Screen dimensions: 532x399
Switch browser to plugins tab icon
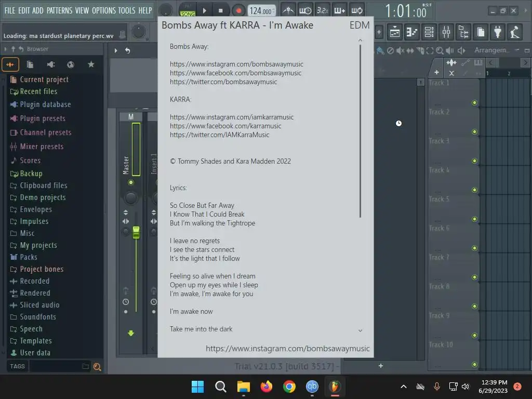(x=50, y=64)
